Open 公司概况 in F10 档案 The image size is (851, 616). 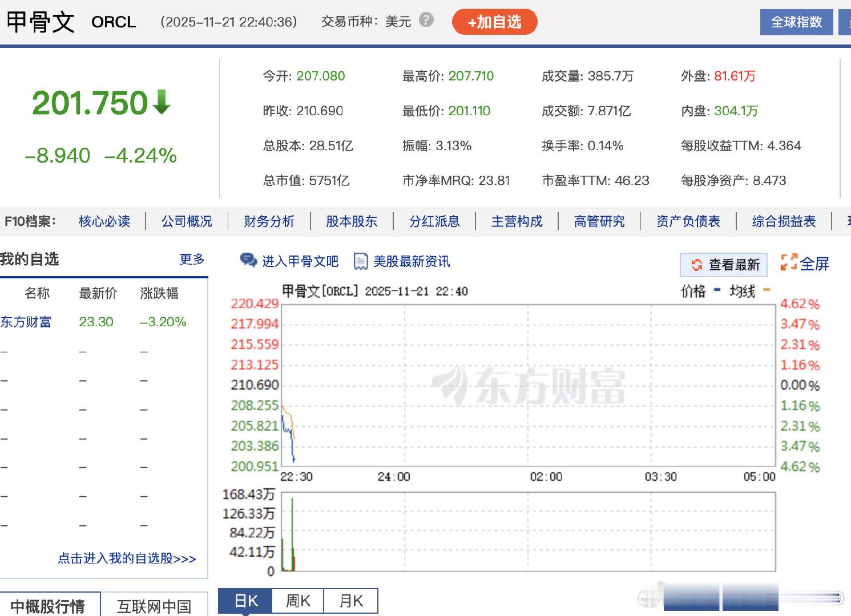coord(187,221)
